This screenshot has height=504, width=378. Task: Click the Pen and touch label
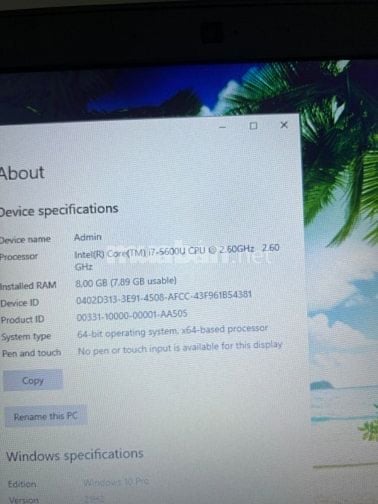pyautogui.click(x=32, y=353)
